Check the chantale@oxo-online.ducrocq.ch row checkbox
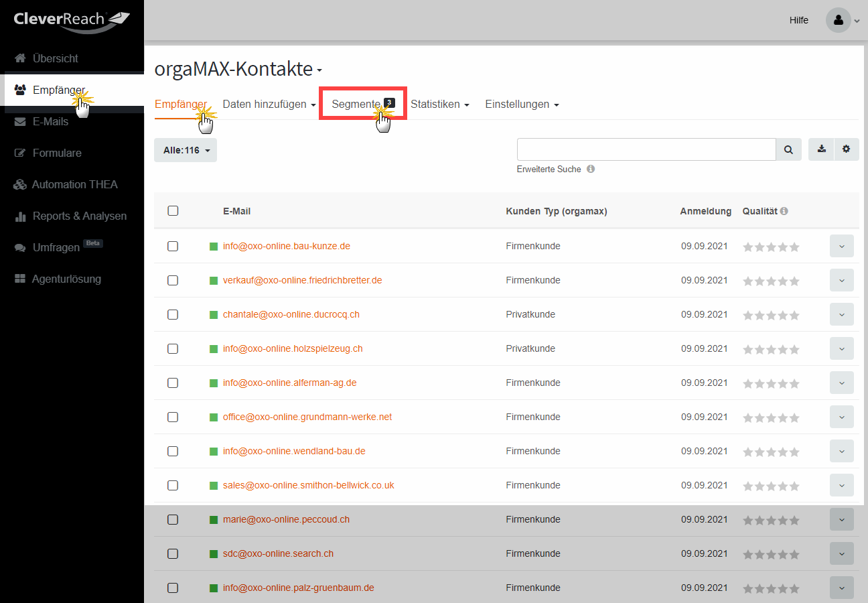 pyautogui.click(x=173, y=314)
